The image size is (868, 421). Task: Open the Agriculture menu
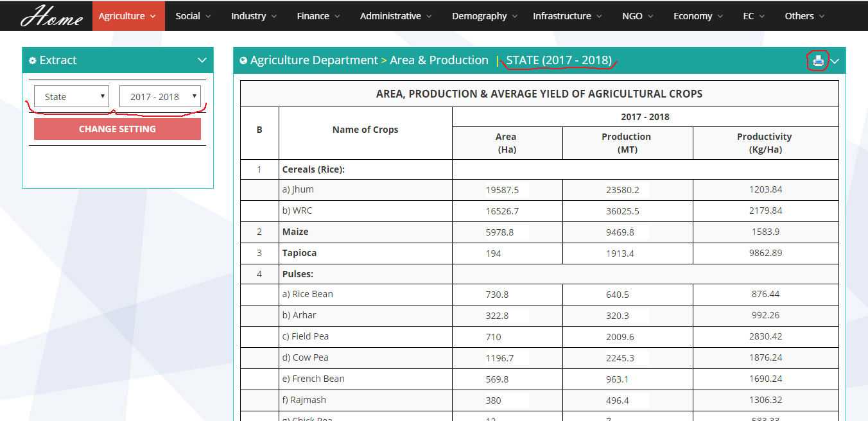(128, 16)
